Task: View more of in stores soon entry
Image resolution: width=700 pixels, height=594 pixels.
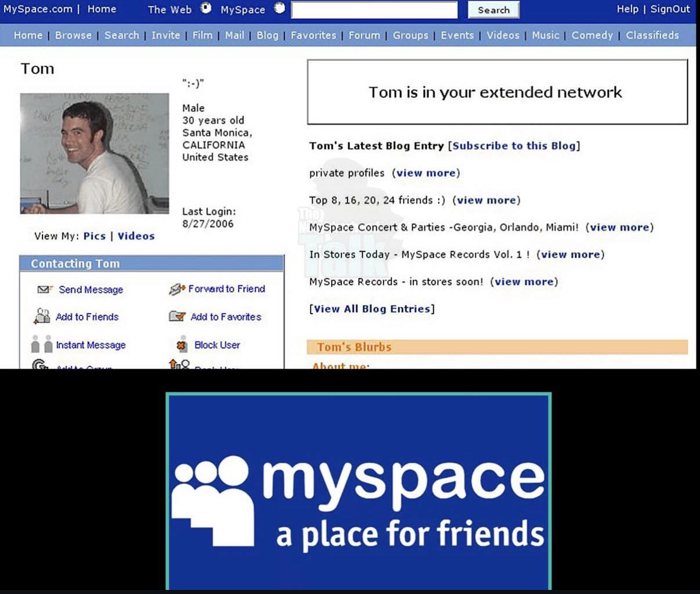Action: tap(524, 282)
